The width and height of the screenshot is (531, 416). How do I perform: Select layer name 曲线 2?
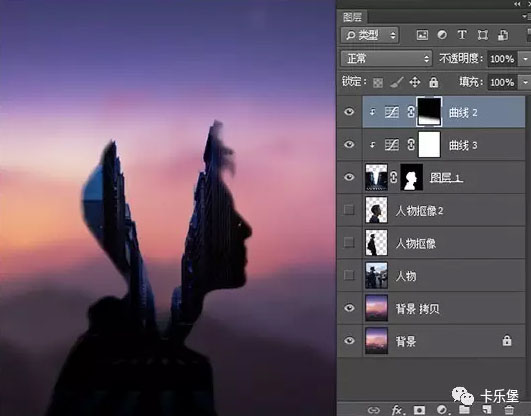point(463,112)
